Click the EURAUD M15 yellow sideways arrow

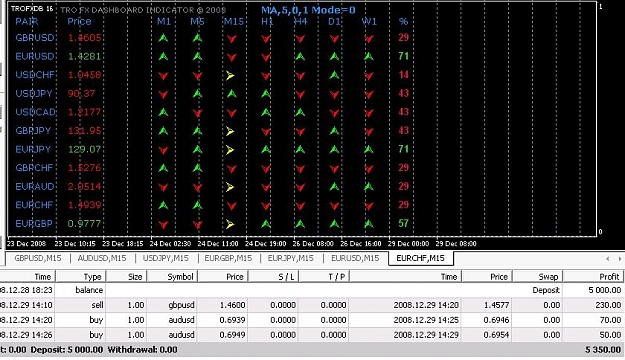tap(230, 187)
